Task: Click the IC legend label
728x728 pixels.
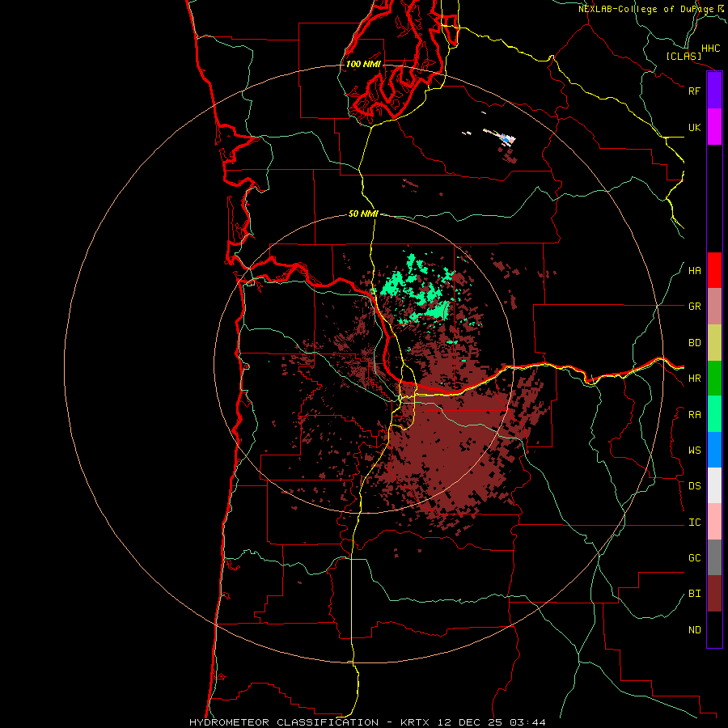Action: click(694, 523)
